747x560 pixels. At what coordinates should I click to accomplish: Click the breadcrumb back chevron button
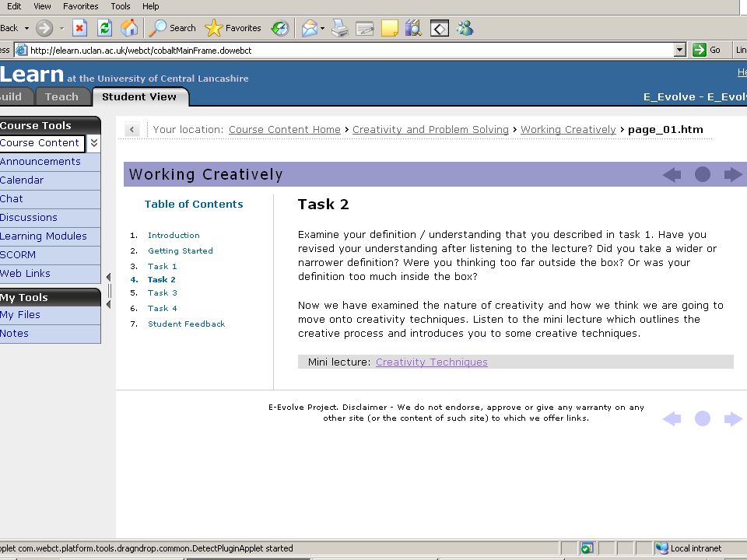tap(132, 129)
